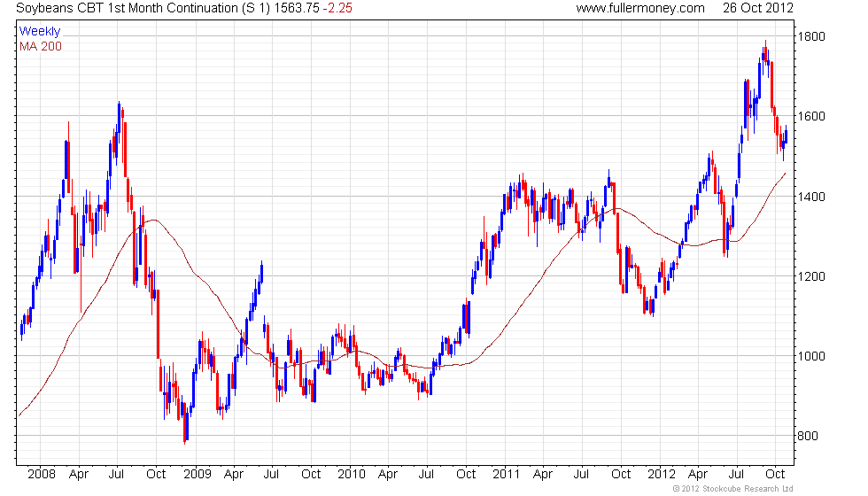Click the Oct label just before 2011
This screenshot has width=868, height=496.
466,474
